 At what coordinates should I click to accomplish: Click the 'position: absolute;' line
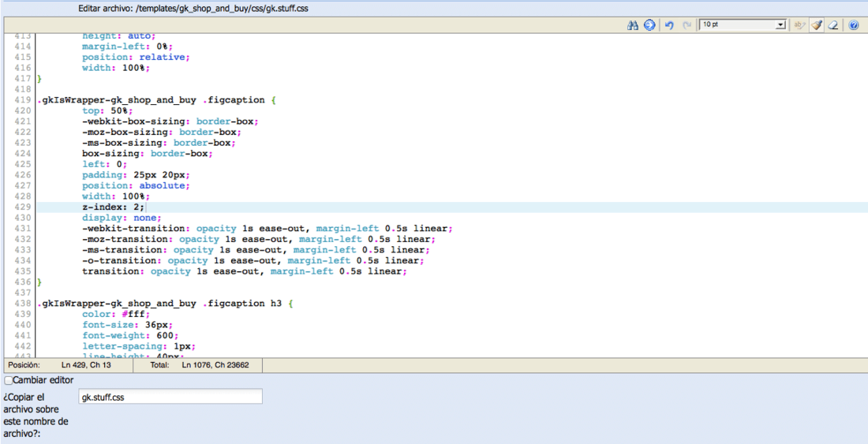(137, 186)
